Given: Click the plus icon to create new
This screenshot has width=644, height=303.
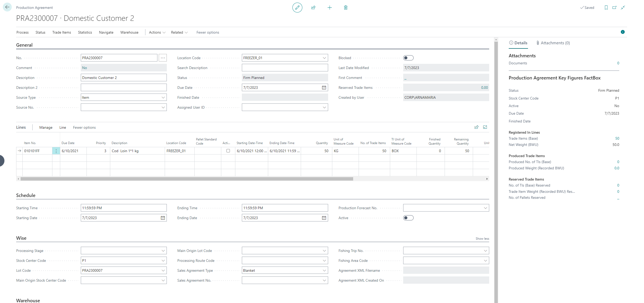Looking at the screenshot, I should point(329,8).
